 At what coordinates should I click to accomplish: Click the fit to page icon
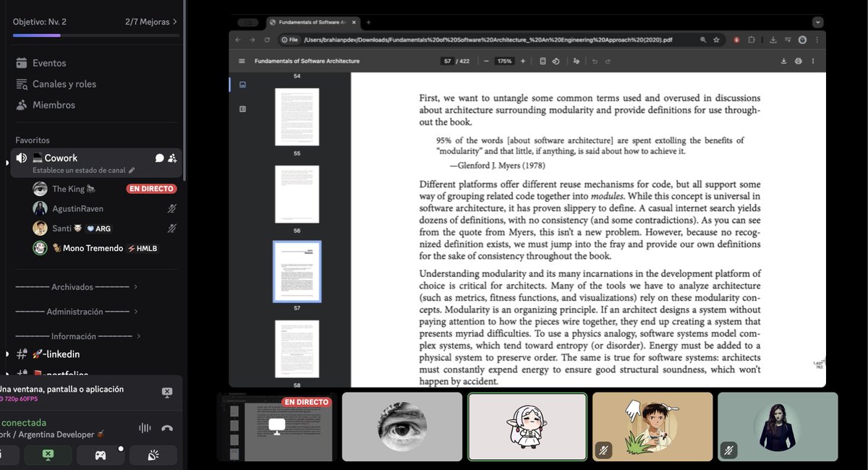click(542, 61)
